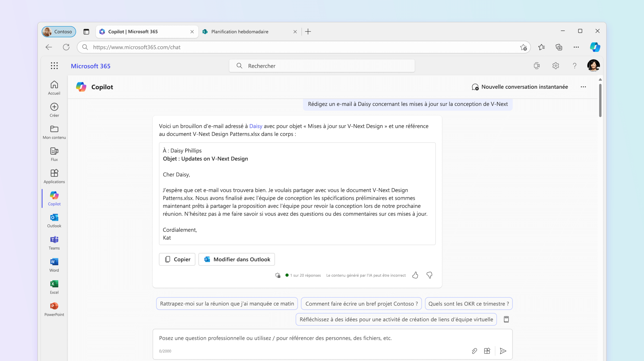Screen dimensions: 644x361
Task: Open browser settings and more menu
Action: [x=576, y=47]
